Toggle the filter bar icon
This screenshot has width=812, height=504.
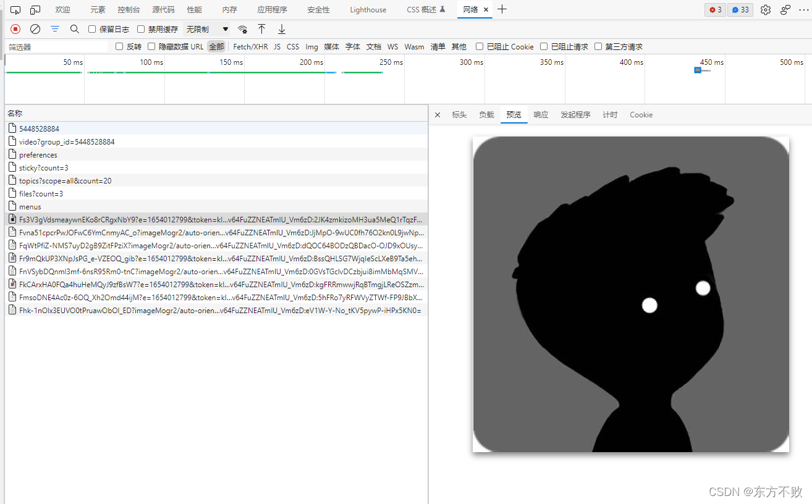click(55, 29)
